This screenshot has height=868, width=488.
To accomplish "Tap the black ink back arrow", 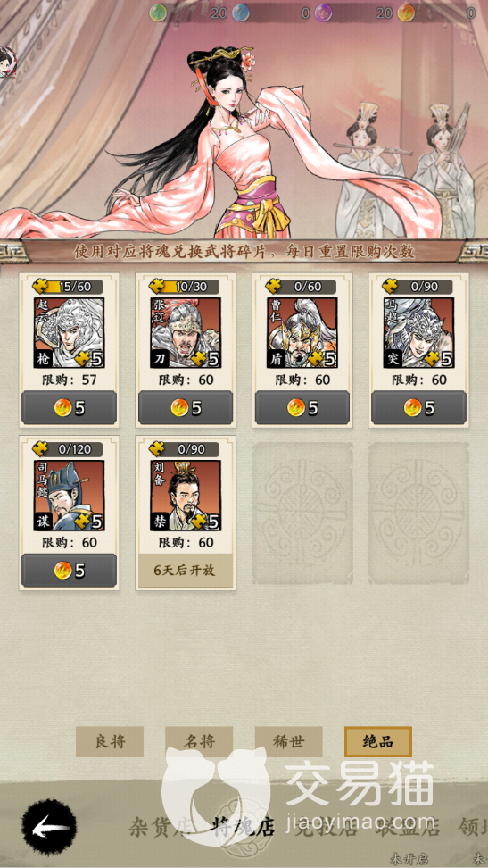I will [49, 828].
